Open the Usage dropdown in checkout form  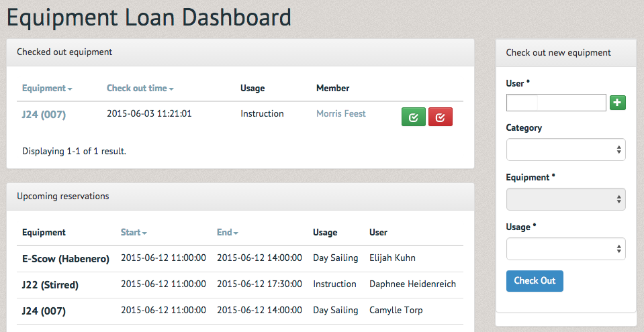(x=565, y=249)
